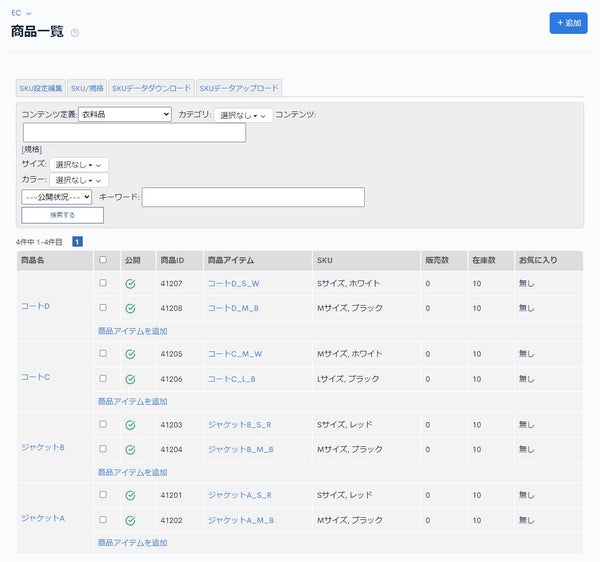Click the 販売数 column header
This screenshot has height=562, width=600.
(444, 261)
